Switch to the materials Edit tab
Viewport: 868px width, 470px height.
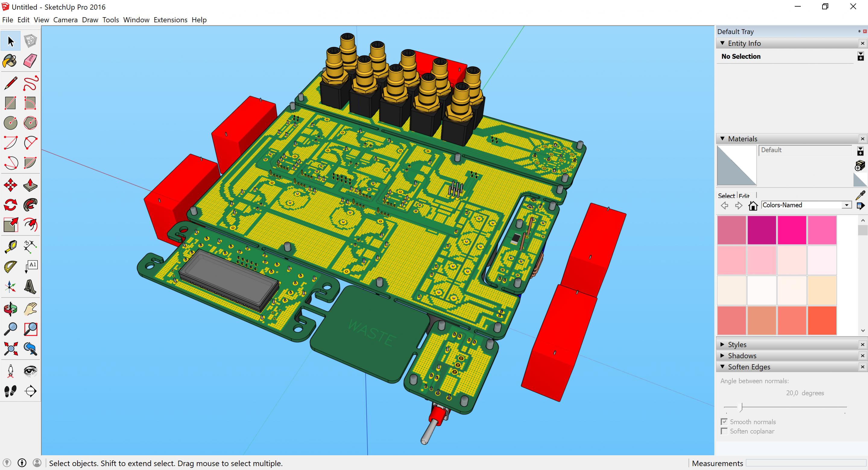744,196
